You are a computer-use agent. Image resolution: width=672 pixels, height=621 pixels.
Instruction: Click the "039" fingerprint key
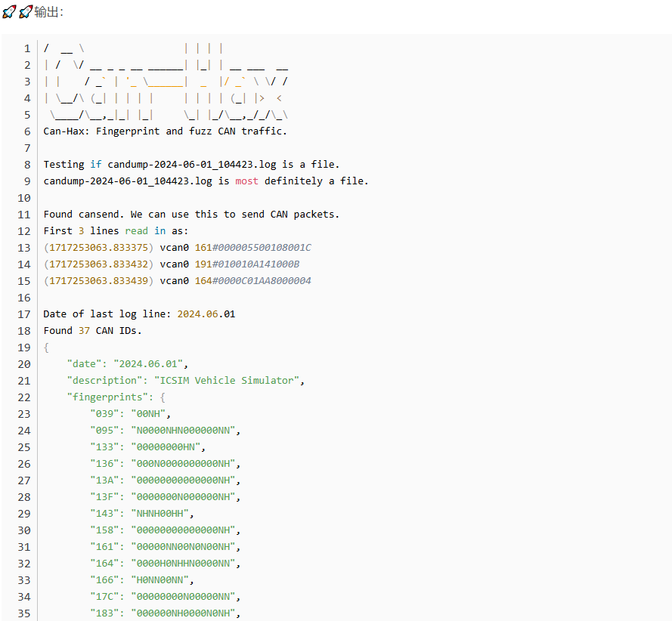(x=104, y=413)
